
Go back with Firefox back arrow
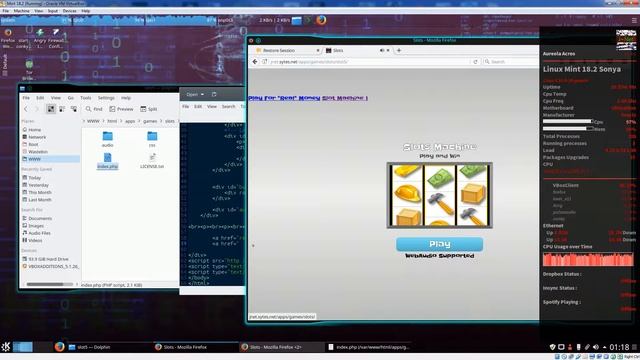255,62
